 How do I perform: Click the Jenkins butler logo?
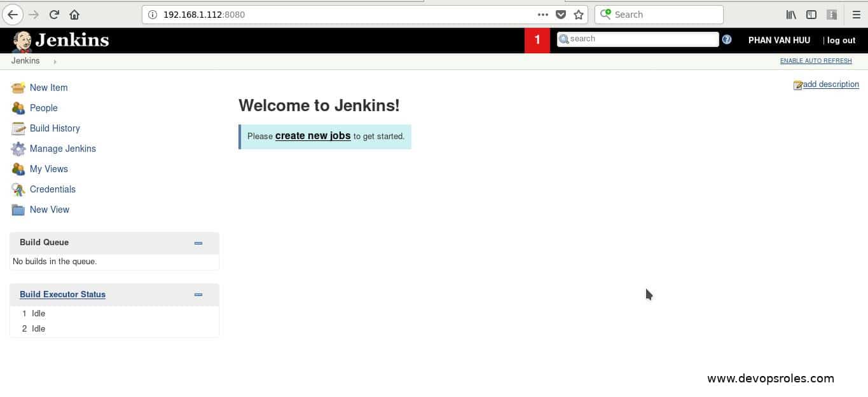tap(22, 41)
